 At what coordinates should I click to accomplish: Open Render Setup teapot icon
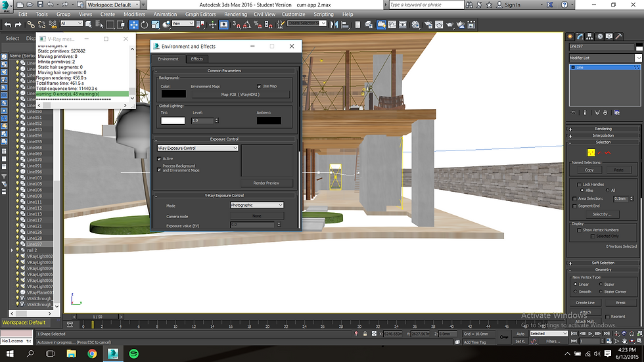428,24
